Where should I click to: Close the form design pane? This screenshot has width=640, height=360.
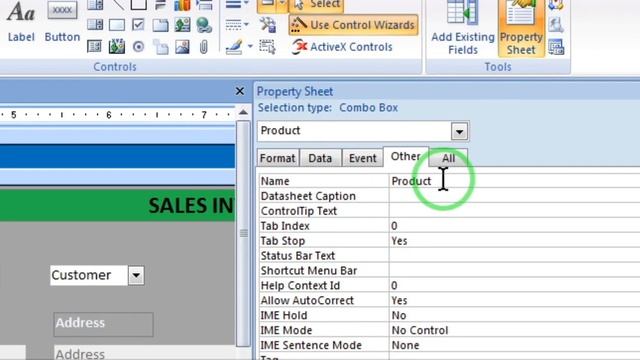pos(240,91)
